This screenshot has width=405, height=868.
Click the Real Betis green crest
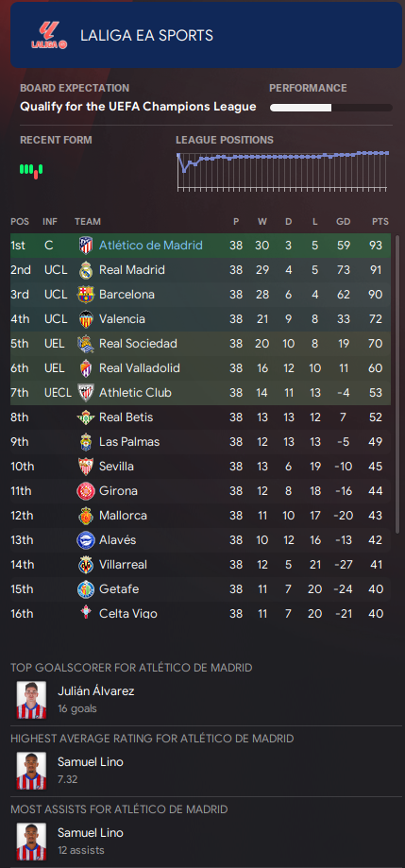pyautogui.click(x=86, y=417)
